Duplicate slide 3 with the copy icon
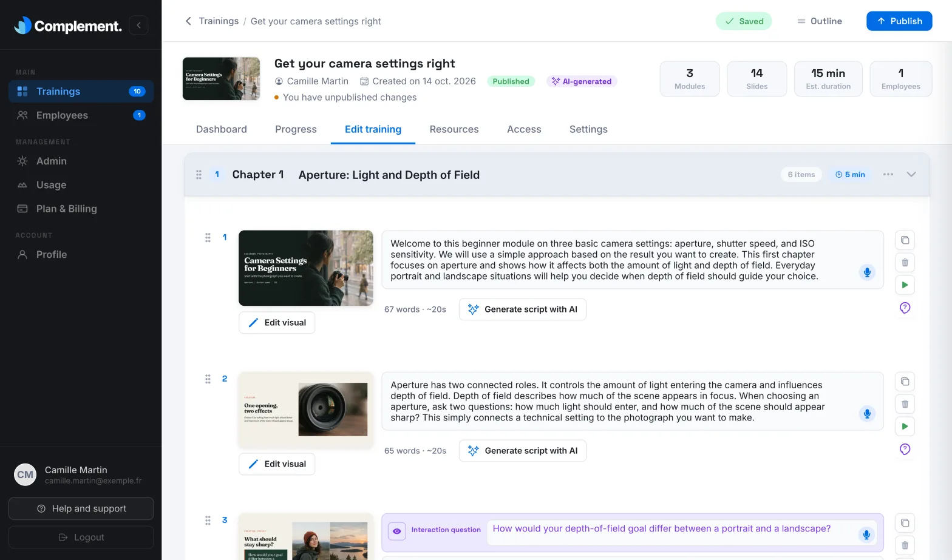The image size is (952, 560). point(905,523)
